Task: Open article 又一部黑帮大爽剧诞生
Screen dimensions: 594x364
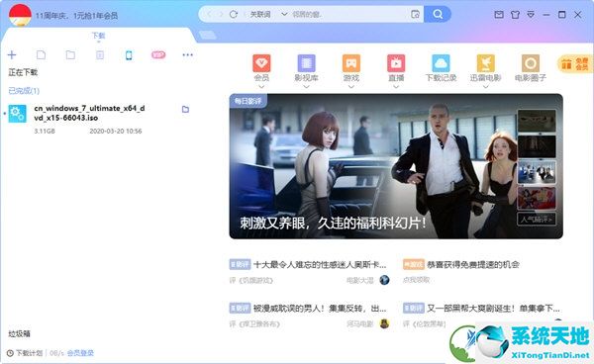Action: click(x=493, y=309)
